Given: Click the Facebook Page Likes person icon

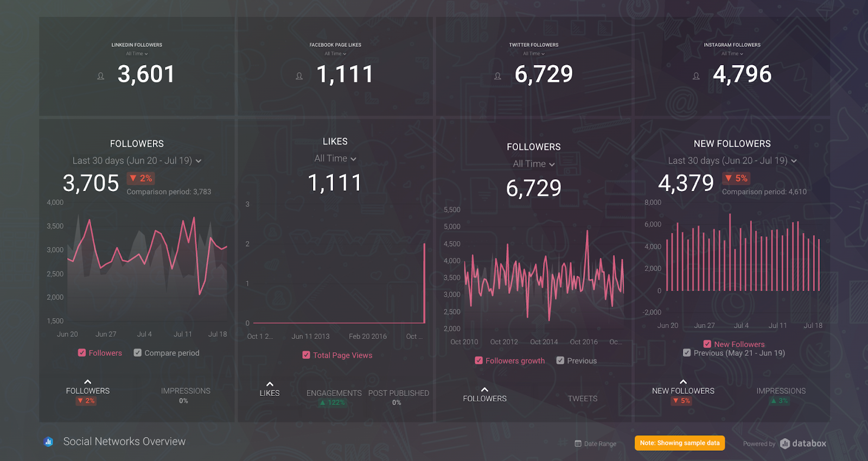Looking at the screenshot, I should click(299, 76).
